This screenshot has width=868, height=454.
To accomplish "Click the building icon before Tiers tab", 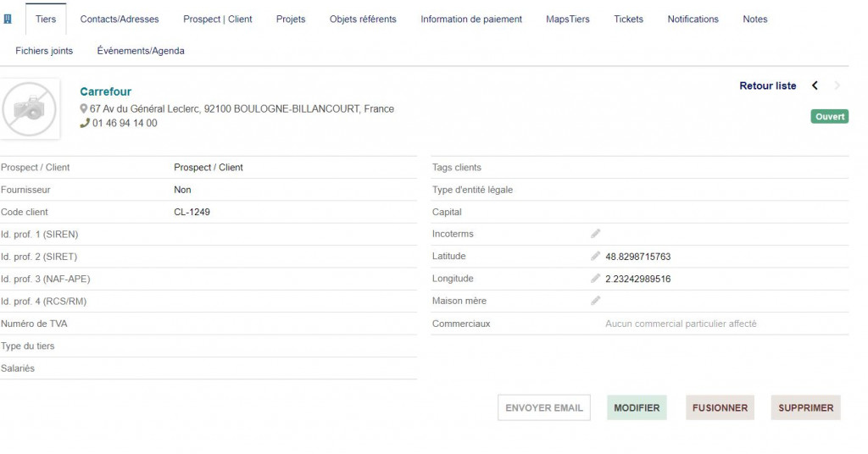I will click(x=8, y=19).
